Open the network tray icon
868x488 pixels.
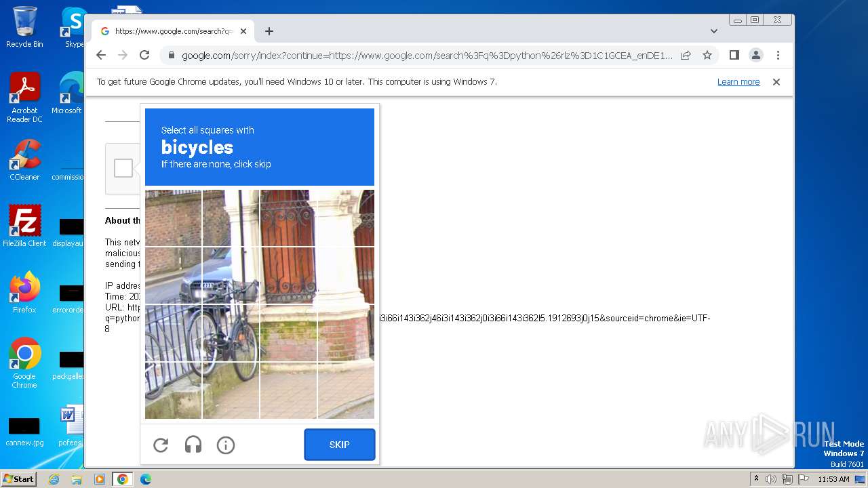point(787,479)
